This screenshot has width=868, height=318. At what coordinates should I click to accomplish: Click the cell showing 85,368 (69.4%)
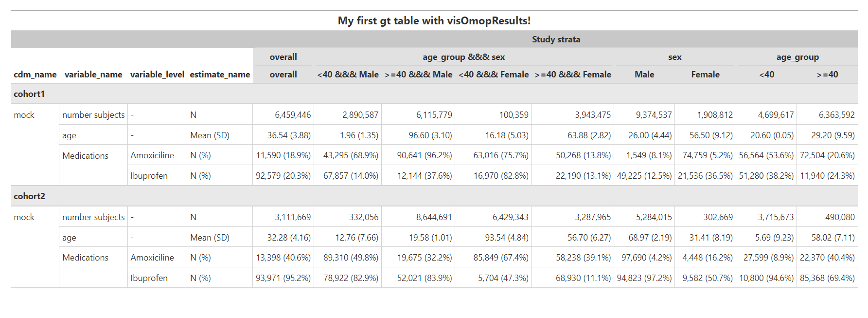pyautogui.click(x=827, y=278)
